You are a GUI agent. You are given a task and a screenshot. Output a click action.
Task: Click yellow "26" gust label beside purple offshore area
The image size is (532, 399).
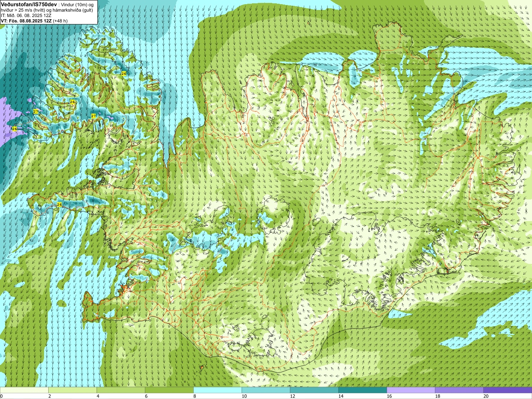[x=15, y=129]
